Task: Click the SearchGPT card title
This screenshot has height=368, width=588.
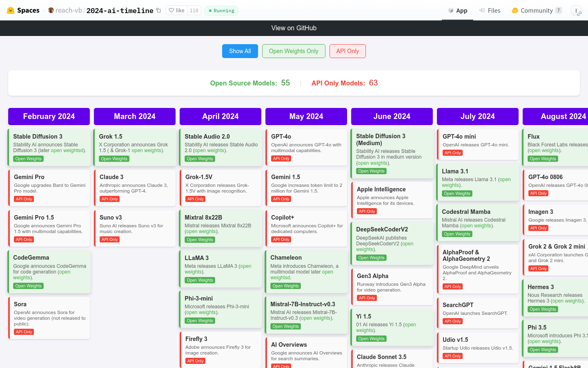Action: click(x=458, y=305)
